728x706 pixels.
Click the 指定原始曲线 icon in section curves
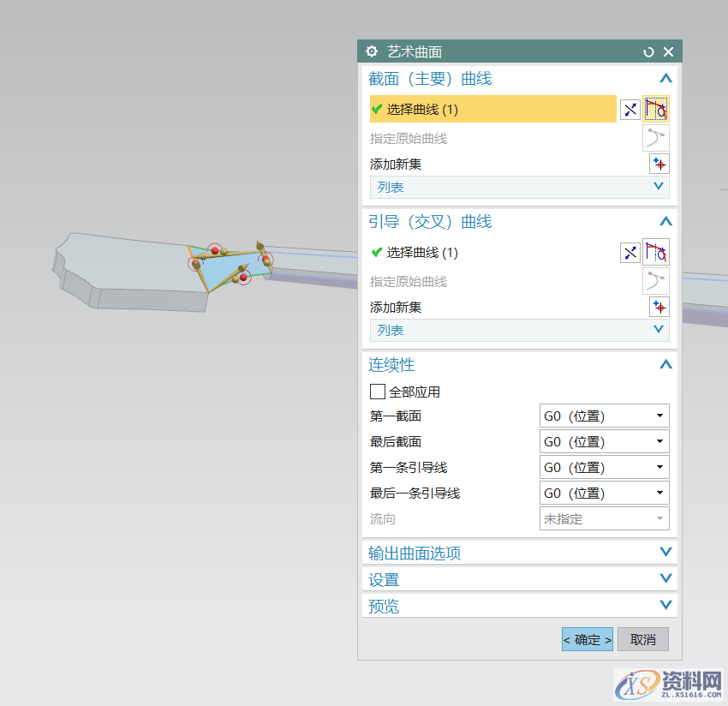656,137
